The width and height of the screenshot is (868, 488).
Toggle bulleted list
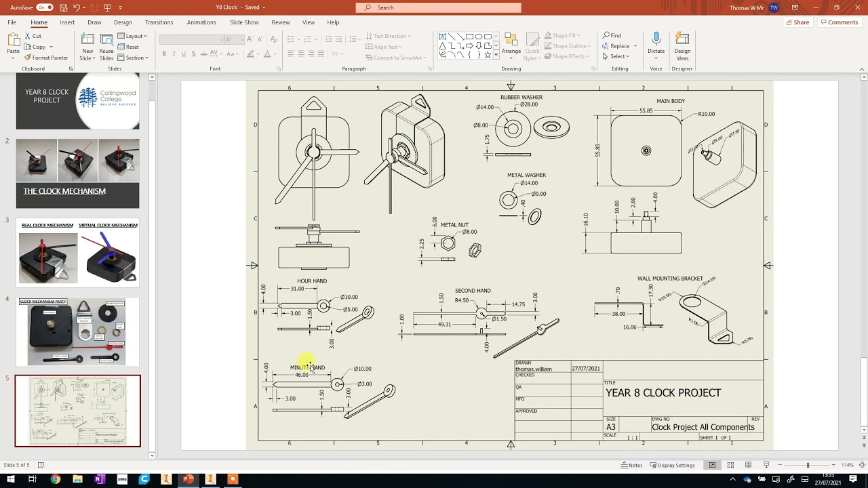click(290, 39)
